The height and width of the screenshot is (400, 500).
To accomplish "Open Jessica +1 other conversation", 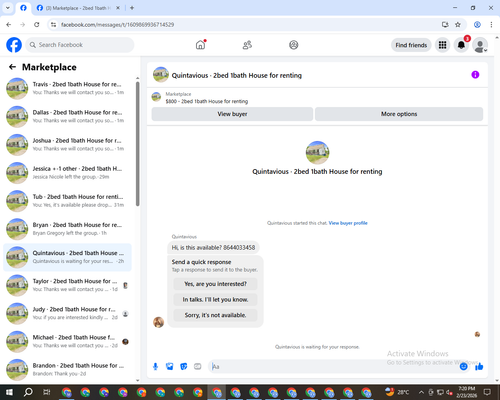I will tap(67, 173).
